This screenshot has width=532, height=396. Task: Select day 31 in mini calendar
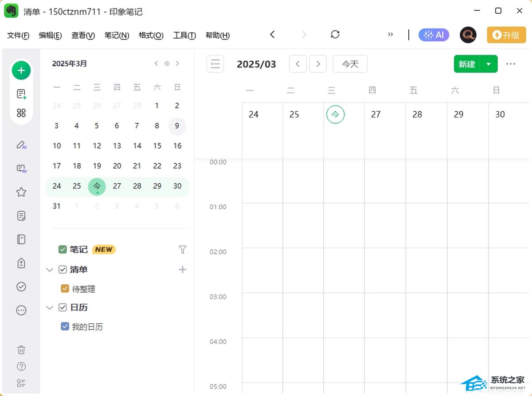tap(57, 206)
